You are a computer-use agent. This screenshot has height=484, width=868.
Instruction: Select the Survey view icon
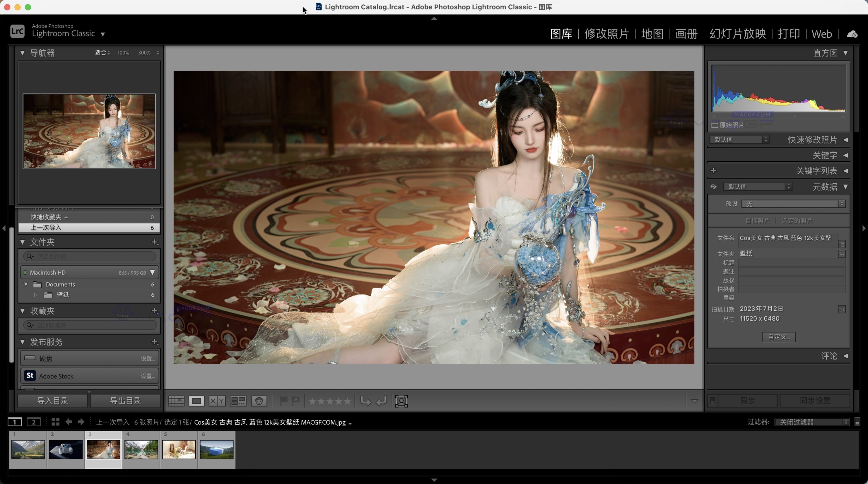[x=238, y=401]
